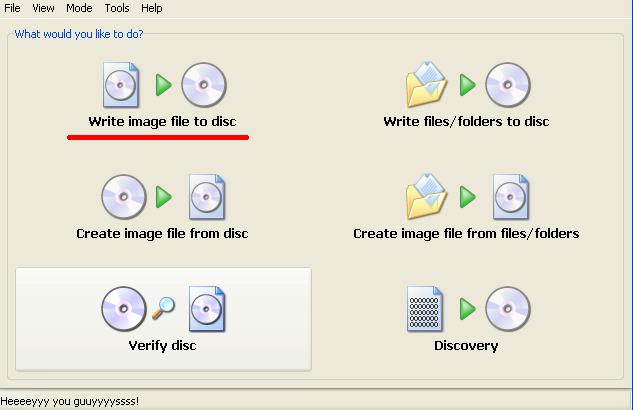Viewport: 633px width, 410px height.
Task: Select Write files/folders to disc text
Action: point(466,121)
